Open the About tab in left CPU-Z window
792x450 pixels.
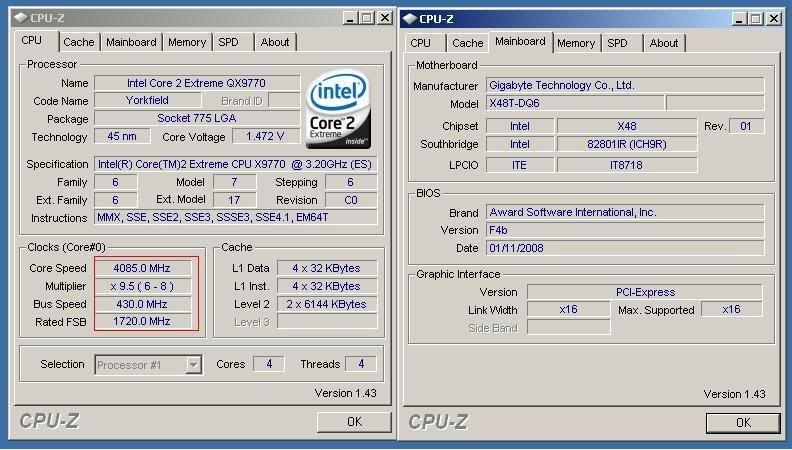pos(275,42)
